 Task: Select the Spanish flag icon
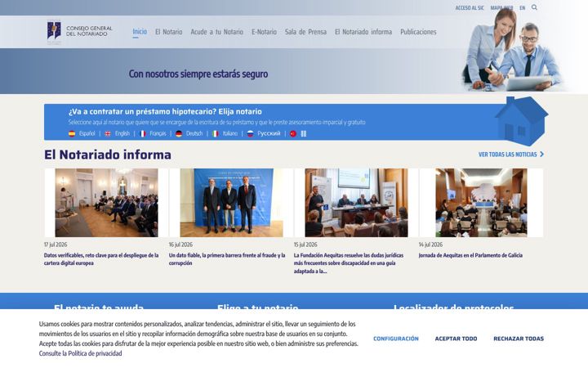(x=72, y=133)
